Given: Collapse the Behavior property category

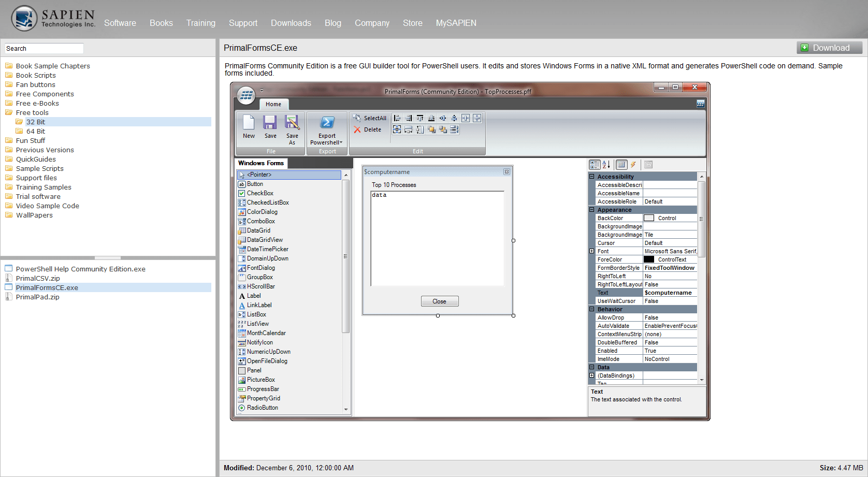Looking at the screenshot, I should click(591, 309).
